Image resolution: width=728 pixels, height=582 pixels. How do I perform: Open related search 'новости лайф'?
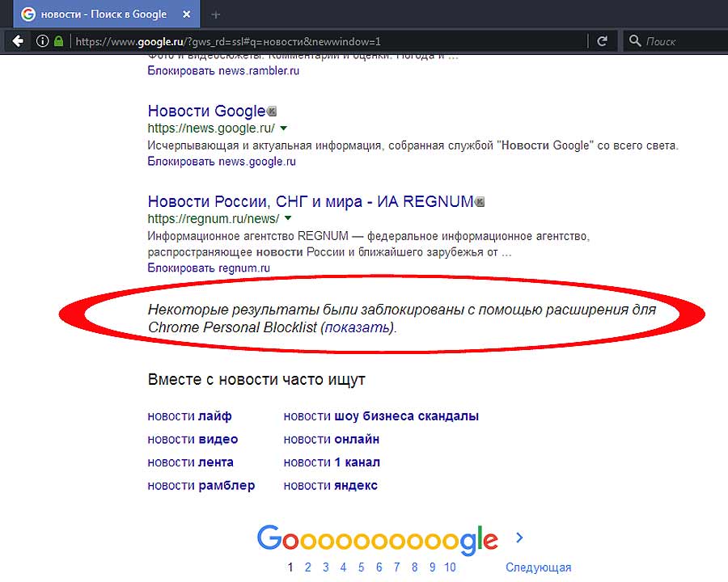tap(189, 416)
